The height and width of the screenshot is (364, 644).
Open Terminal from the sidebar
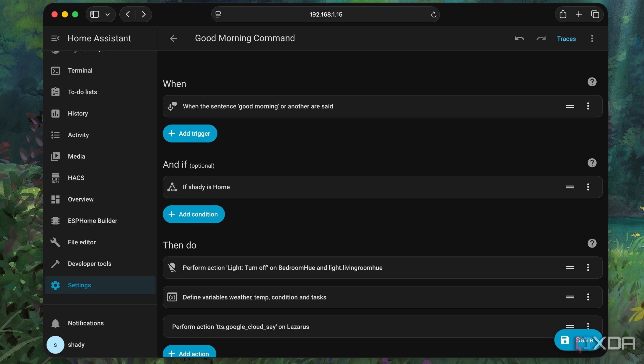[100, 70]
